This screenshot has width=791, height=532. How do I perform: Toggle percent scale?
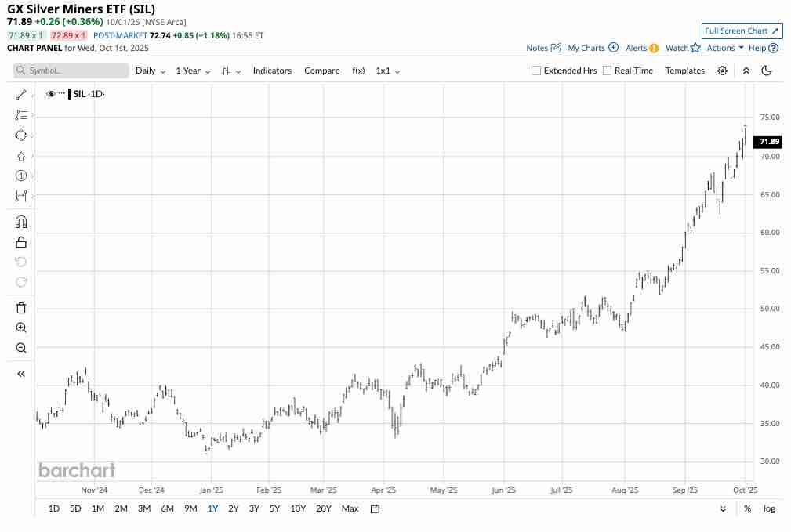point(747,508)
